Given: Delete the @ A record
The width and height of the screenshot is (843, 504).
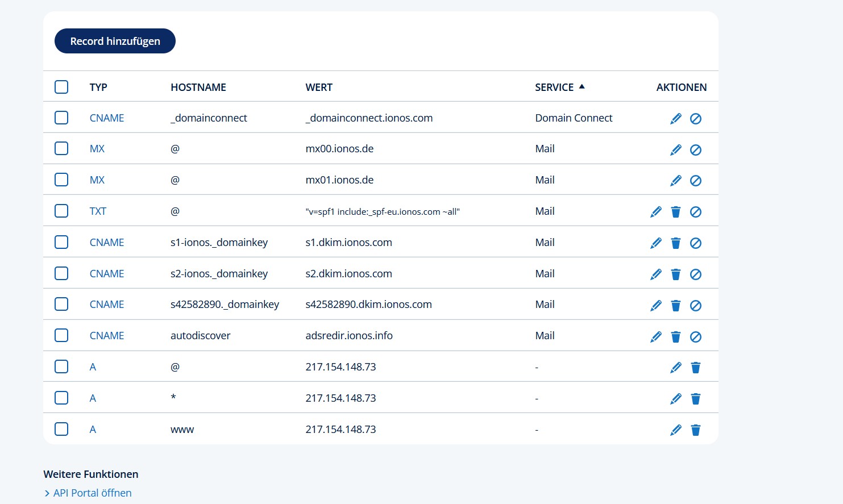Looking at the screenshot, I should pyautogui.click(x=695, y=368).
